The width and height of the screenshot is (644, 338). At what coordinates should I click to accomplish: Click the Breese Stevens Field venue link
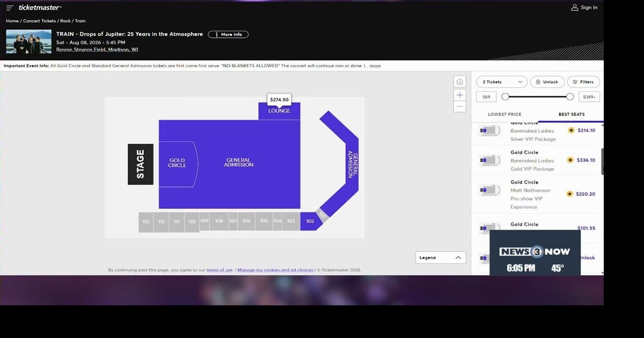pyautogui.click(x=97, y=49)
